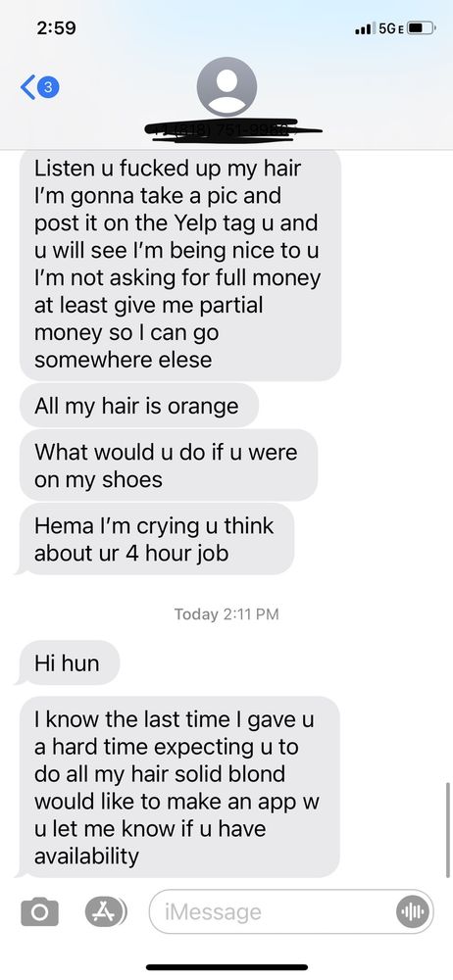The width and height of the screenshot is (453, 980).
Task: Click the conversation scrollbar indicator
Action: 447,830
